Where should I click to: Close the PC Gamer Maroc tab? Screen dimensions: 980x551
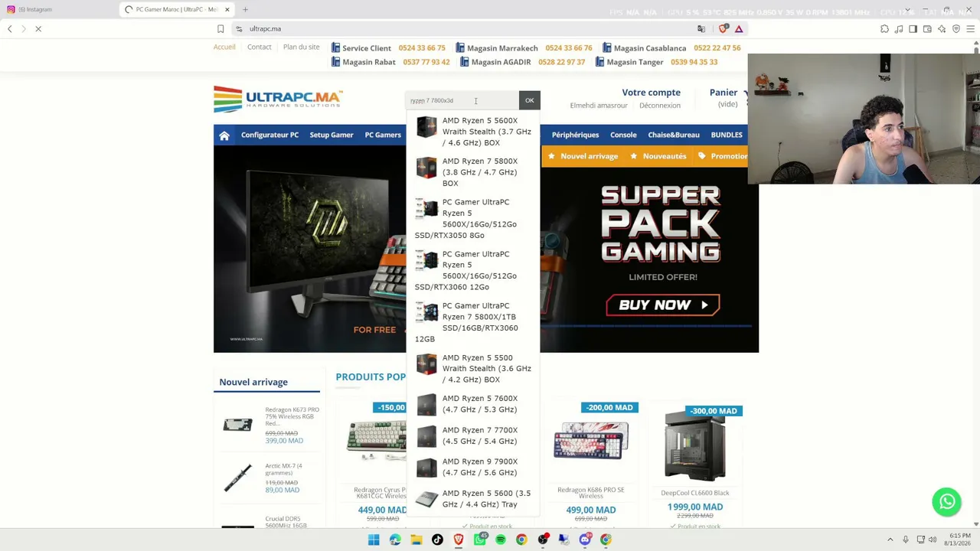pyautogui.click(x=227, y=9)
